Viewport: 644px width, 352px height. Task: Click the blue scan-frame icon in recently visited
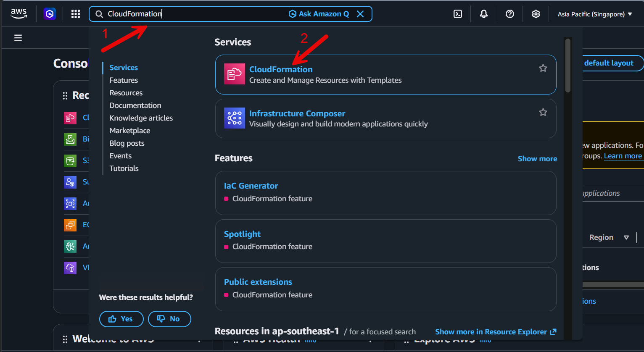[70, 203]
